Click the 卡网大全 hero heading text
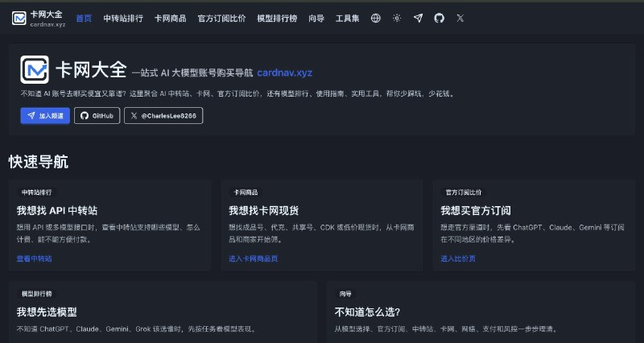 click(x=91, y=70)
